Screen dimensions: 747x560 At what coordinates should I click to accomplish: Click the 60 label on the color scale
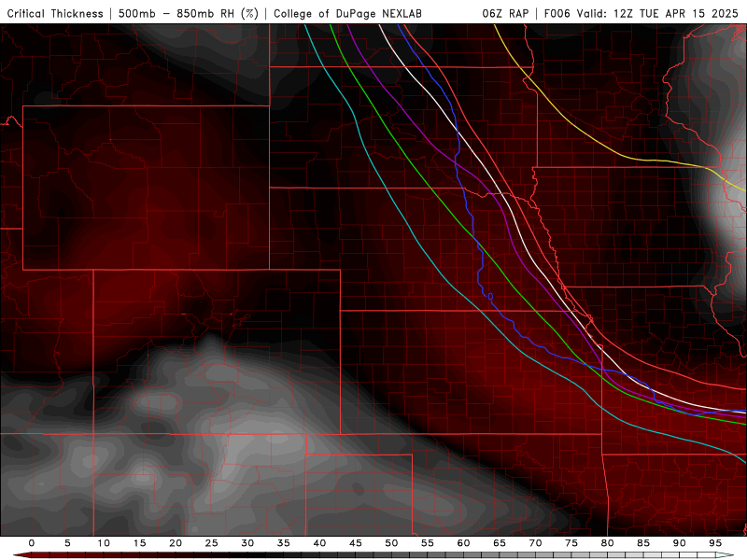pos(463,543)
